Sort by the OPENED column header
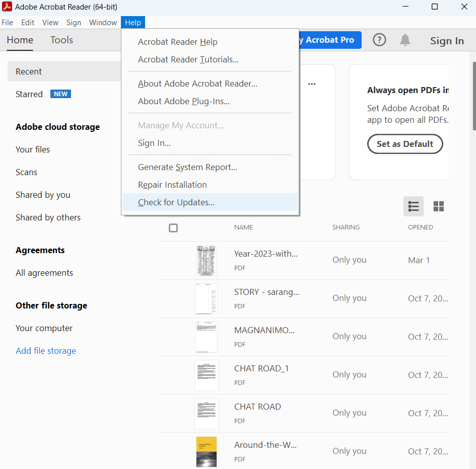This screenshot has width=476, height=469. (421, 227)
